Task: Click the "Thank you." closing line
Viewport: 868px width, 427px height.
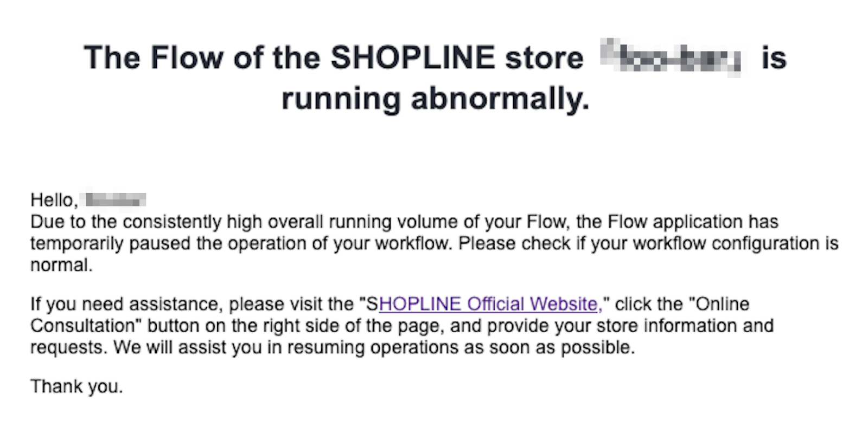Action: click(x=76, y=386)
